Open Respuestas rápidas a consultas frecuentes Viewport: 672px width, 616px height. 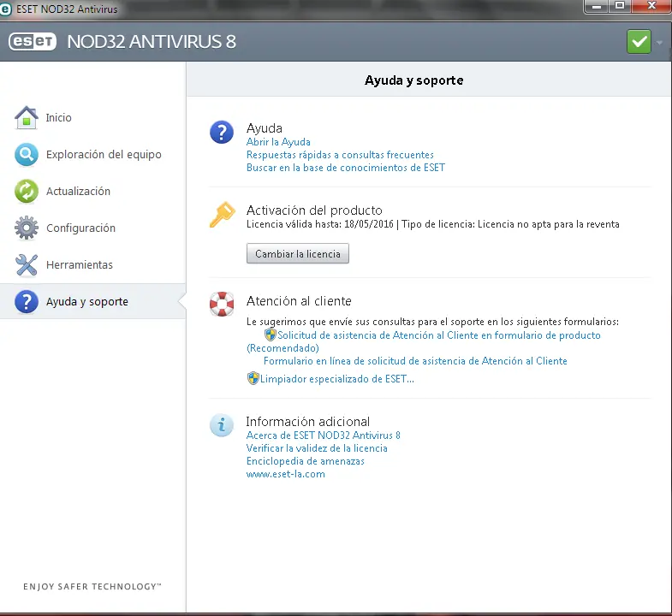pyautogui.click(x=340, y=155)
